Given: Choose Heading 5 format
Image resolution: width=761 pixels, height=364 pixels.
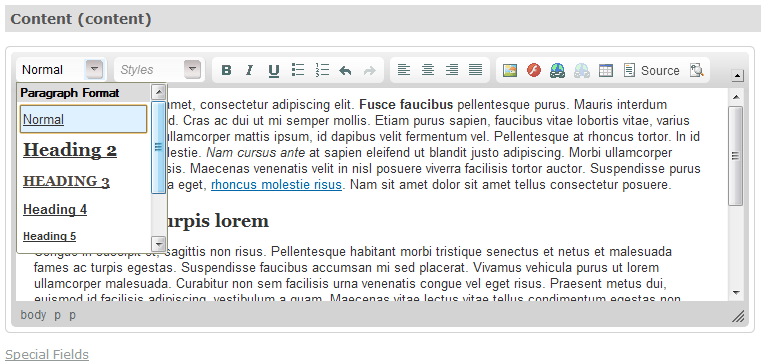Looking at the screenshot, I should pos(50,236).
